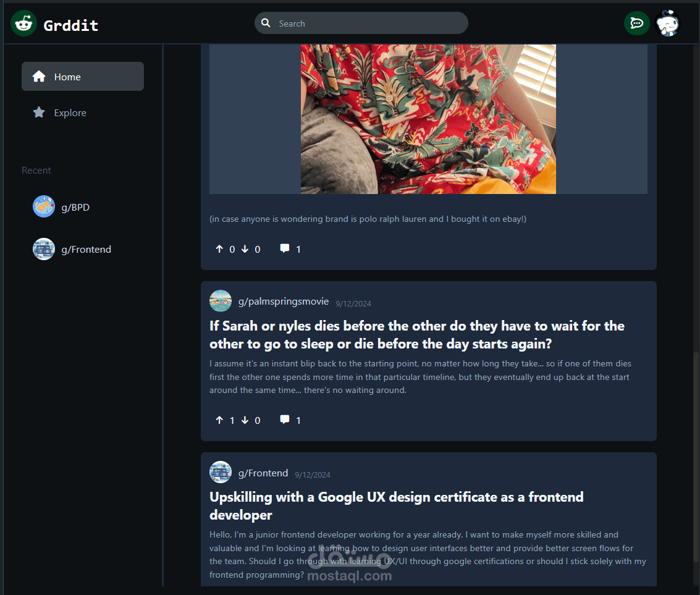Upvote the Sarah or nyles post
This screenshot has width=700, height=595.
click(x=219, y=420)
